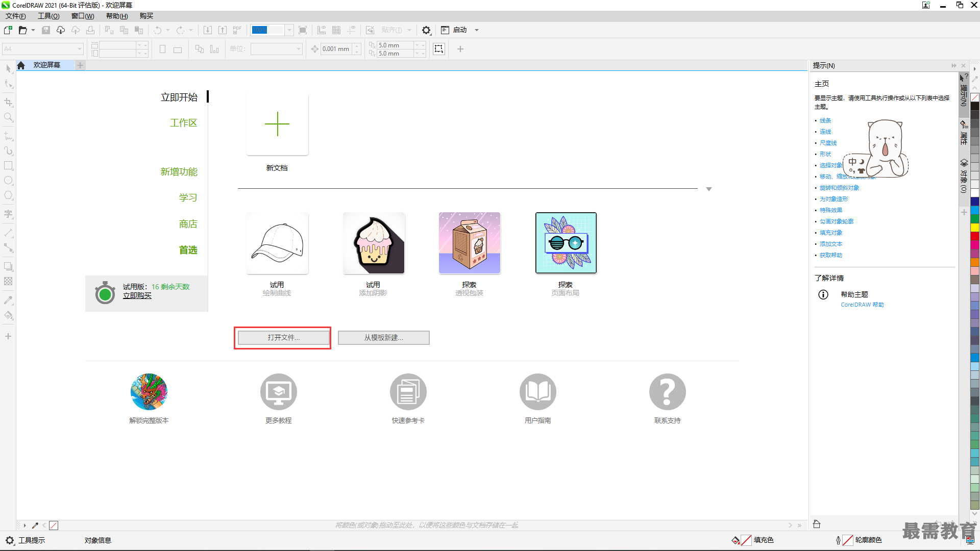Select the Polygon tool
Screen dimensions: 980x551
pos(9,195)
